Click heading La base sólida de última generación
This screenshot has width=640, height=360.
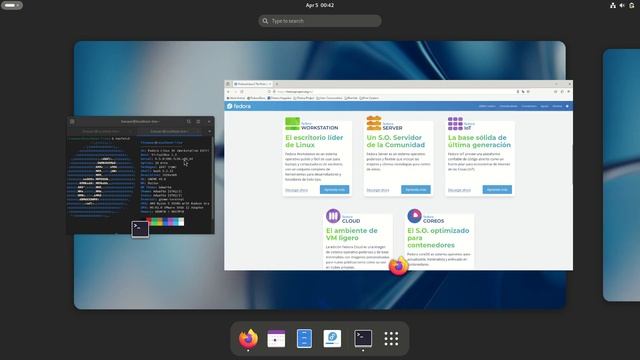[479, 141]
